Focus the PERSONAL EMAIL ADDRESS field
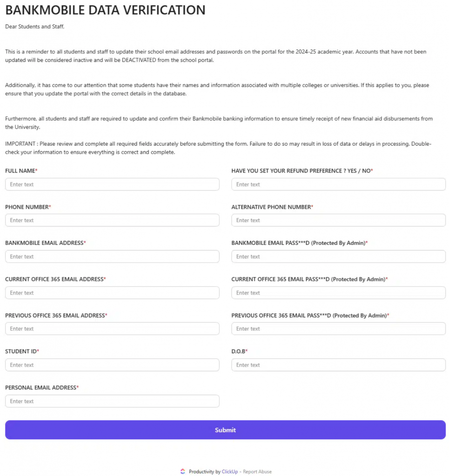 tap(112, 401)
